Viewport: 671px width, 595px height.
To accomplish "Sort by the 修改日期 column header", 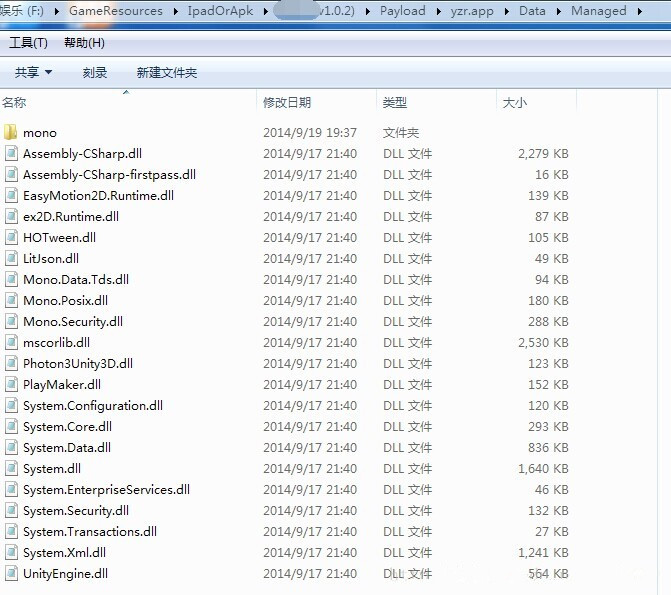I will (287, 102).
